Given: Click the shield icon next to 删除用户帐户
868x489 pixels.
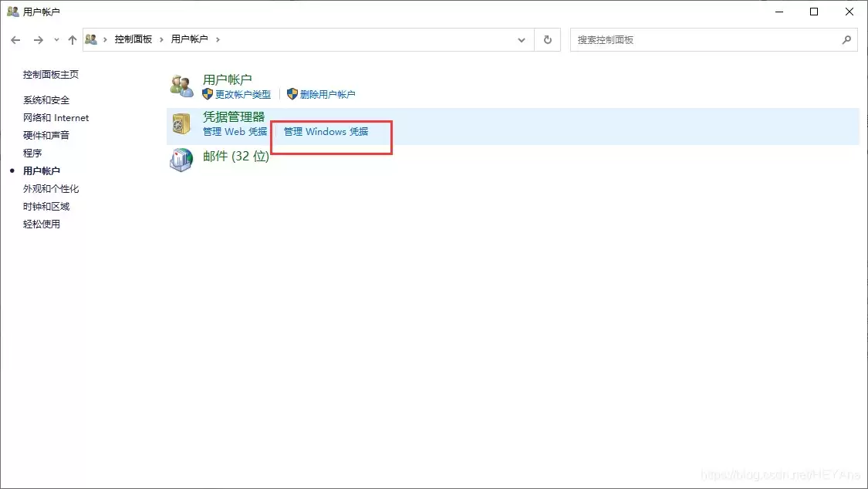Looking at the screenshot, I should click(x=292, y=95).
